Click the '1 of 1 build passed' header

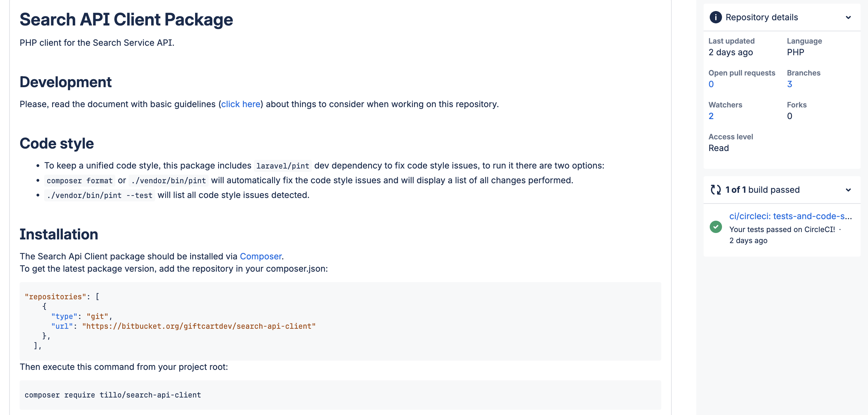(762, 190)
